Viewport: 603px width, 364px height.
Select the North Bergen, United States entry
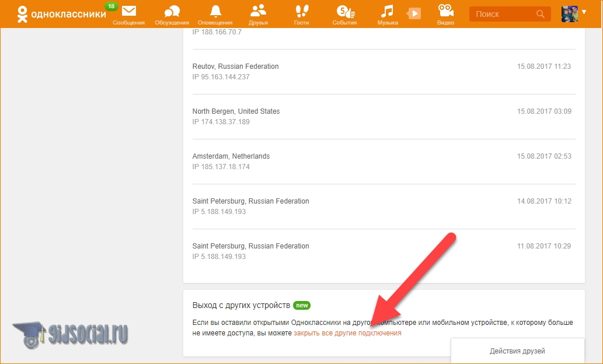(x=236, y=111)
